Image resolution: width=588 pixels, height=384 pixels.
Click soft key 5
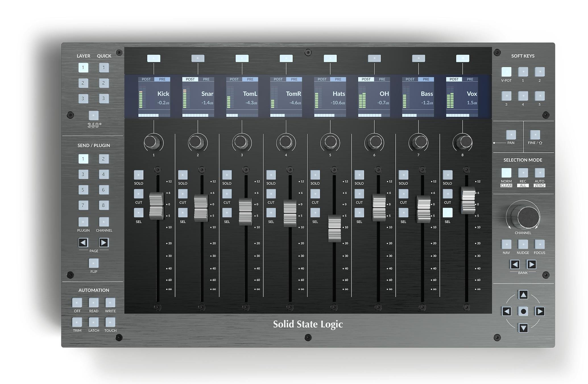point(540,96)
